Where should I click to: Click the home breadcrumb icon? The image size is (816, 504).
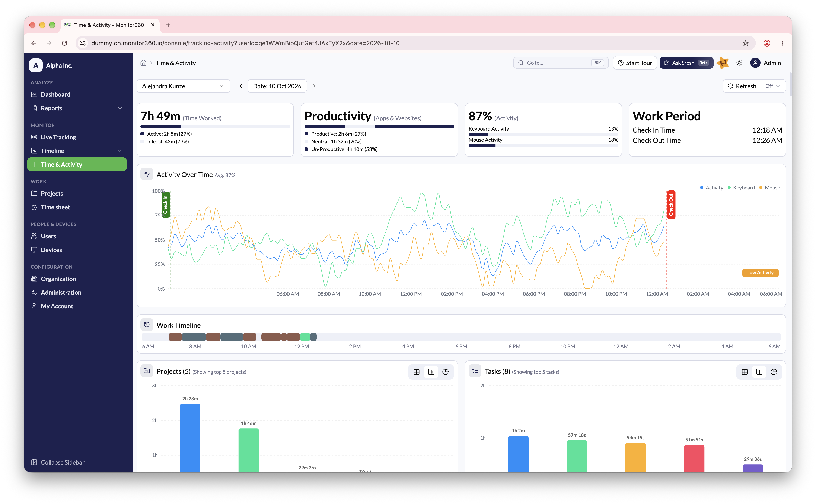pyautogui.click(x=143, y=63)
